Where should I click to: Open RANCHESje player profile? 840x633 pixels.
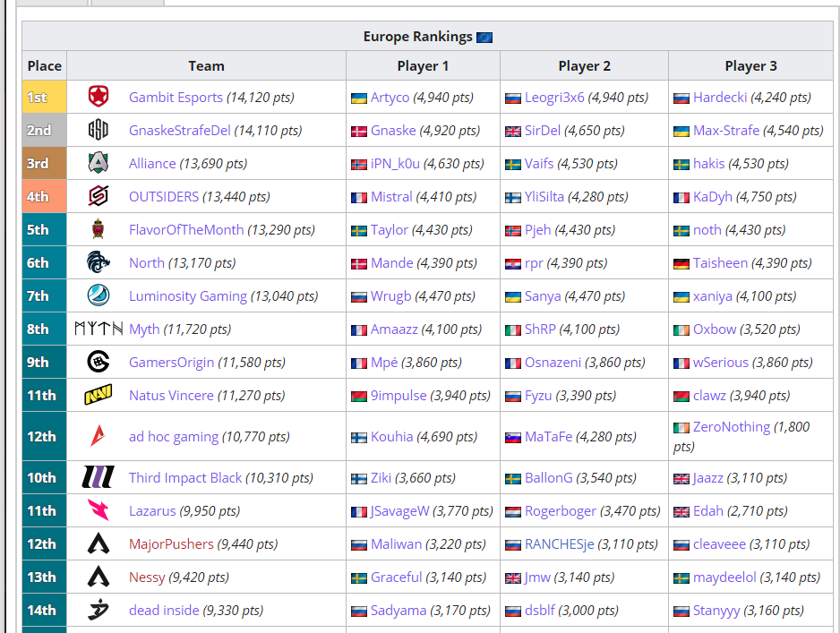pyautogui.click(x=560, y=544)
